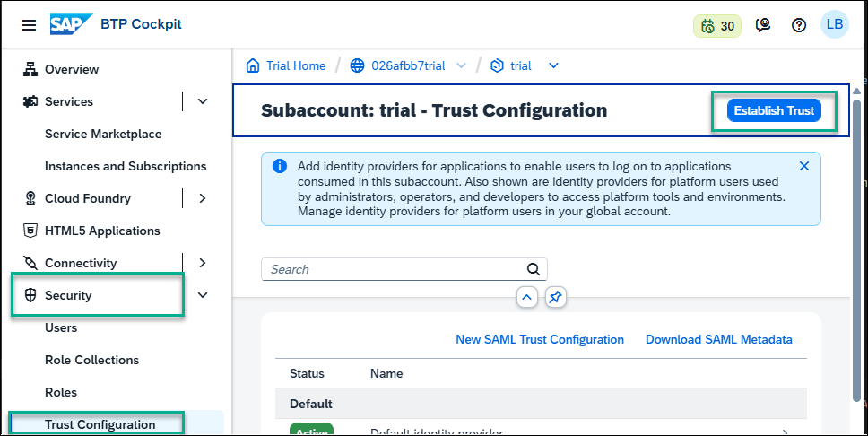Collapse the Security section chevron
This screenshot has height=436, width=868.
coord(203,295)
